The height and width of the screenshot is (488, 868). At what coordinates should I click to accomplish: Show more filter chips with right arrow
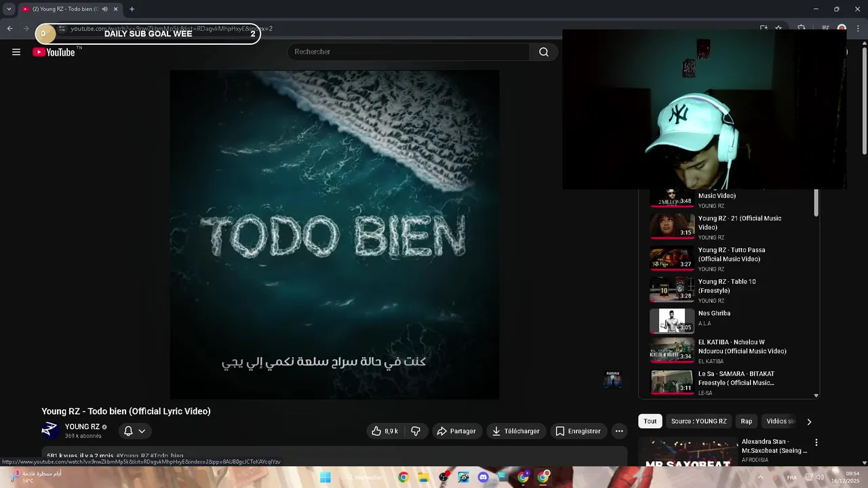[x=809, y=422]
